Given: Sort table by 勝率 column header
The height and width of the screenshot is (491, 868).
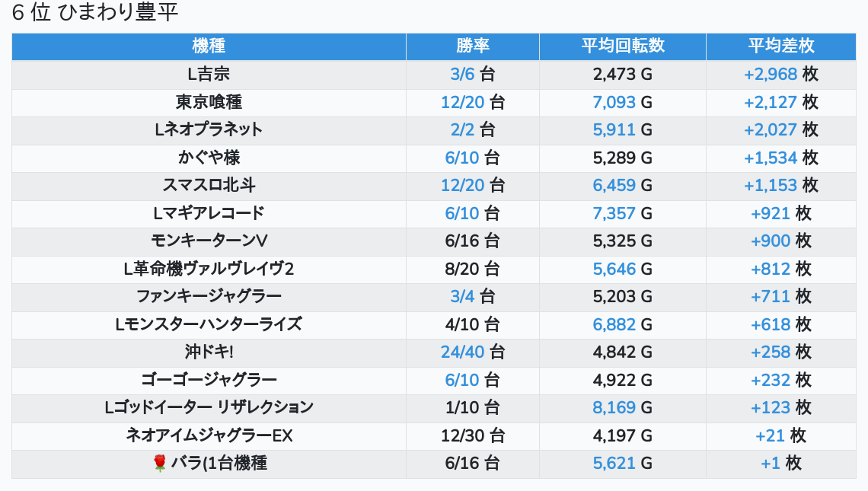Looking at the screenshot, I should [x=473, y=46].
